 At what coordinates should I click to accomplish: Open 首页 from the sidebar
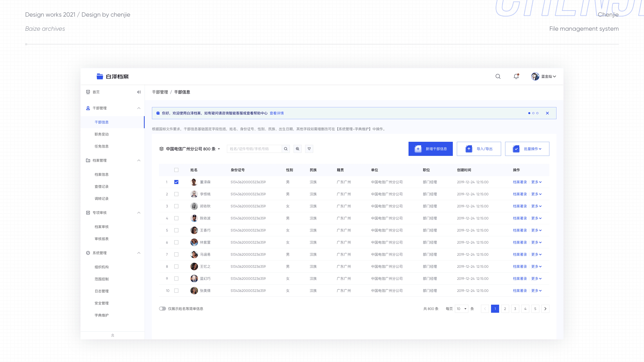96,92
